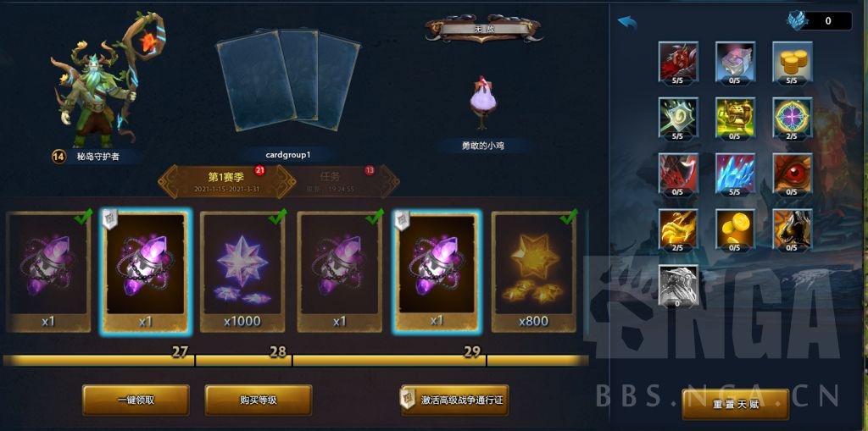This screenshot has height=431, width=868.
Task: Select the green spiral shield talent icon
Action: (679, 118)
